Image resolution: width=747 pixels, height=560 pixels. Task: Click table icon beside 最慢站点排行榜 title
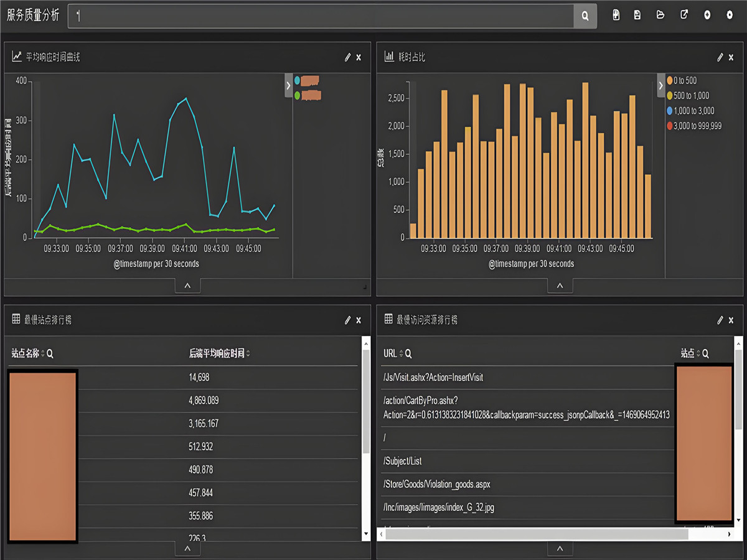pos(16,319)
